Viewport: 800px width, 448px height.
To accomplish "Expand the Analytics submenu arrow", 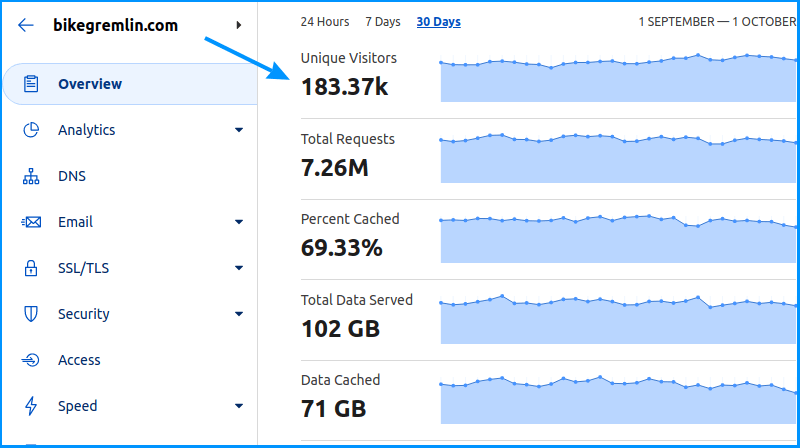I will pos(239,130).
